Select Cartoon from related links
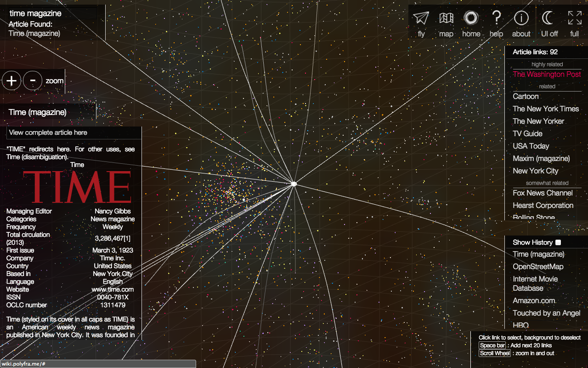 (x=525, y=97)
